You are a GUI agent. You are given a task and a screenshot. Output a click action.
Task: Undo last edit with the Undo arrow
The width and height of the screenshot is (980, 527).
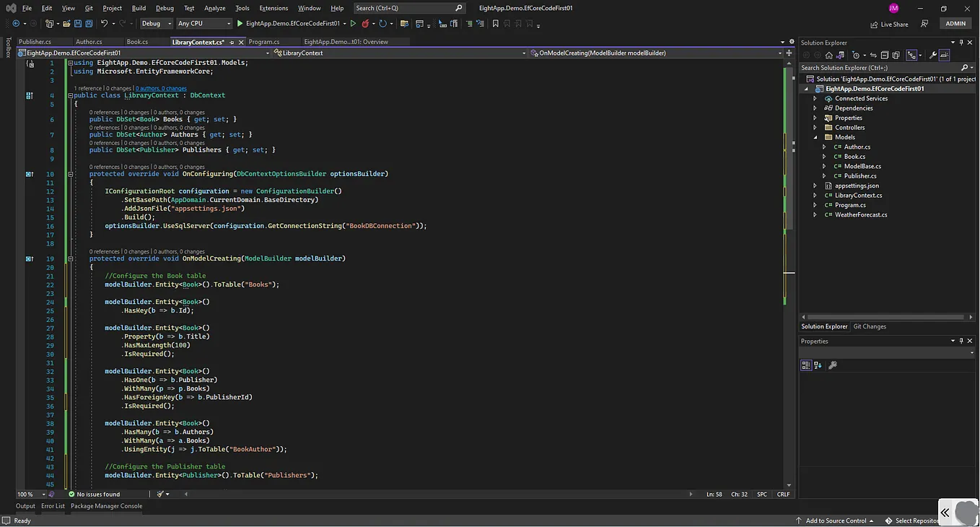tap(105, 22)
